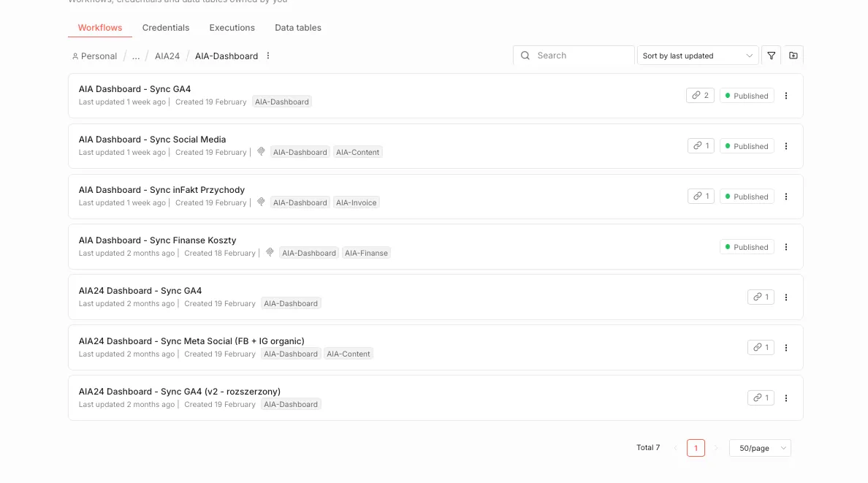Click Published status of AIA Dashboard - Sync GA4

click(747, 96)
